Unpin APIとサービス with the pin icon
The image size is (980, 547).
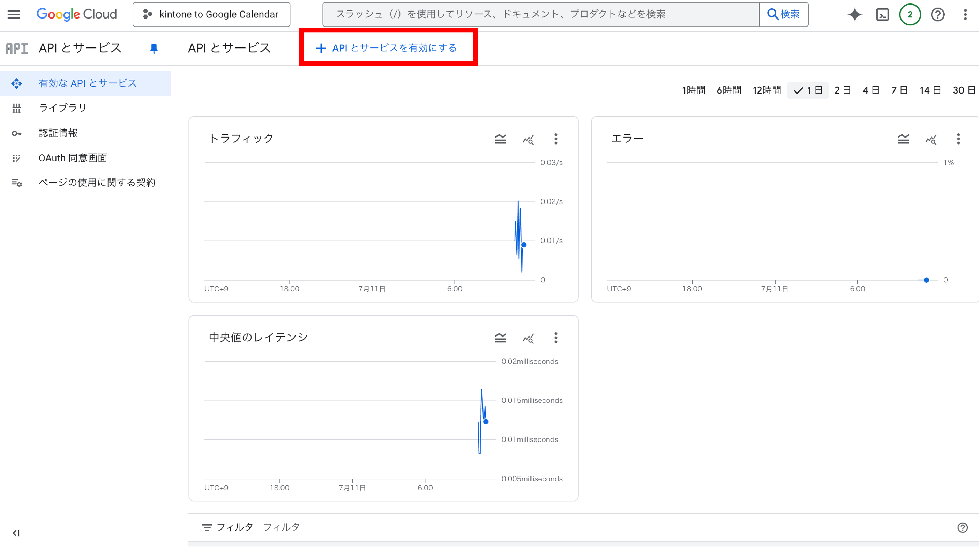click(154, 48)
